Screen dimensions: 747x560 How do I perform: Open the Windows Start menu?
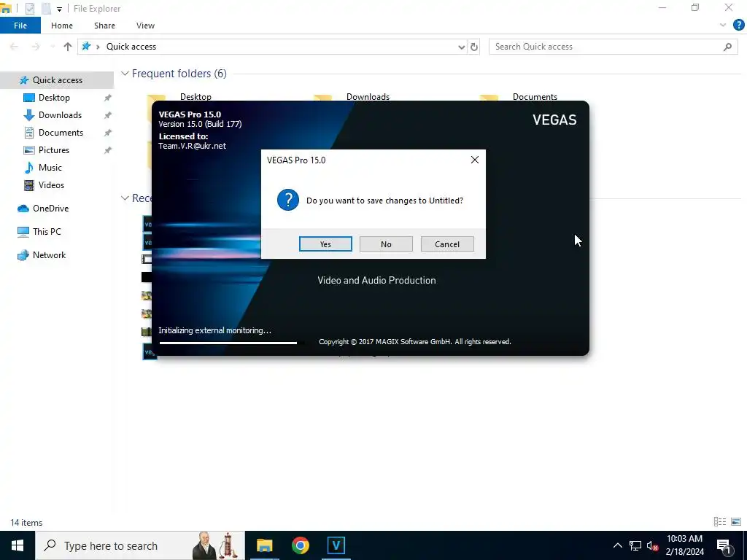[x=18, y=545]
